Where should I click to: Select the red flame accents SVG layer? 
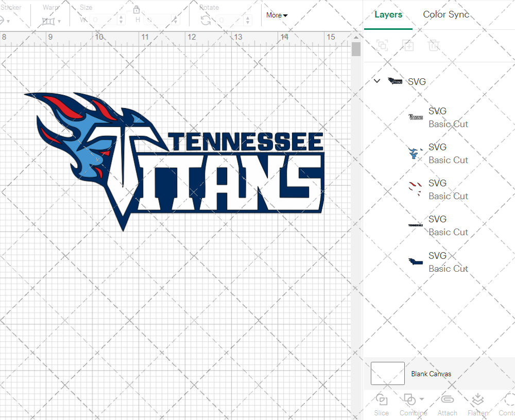pos(439,189)
